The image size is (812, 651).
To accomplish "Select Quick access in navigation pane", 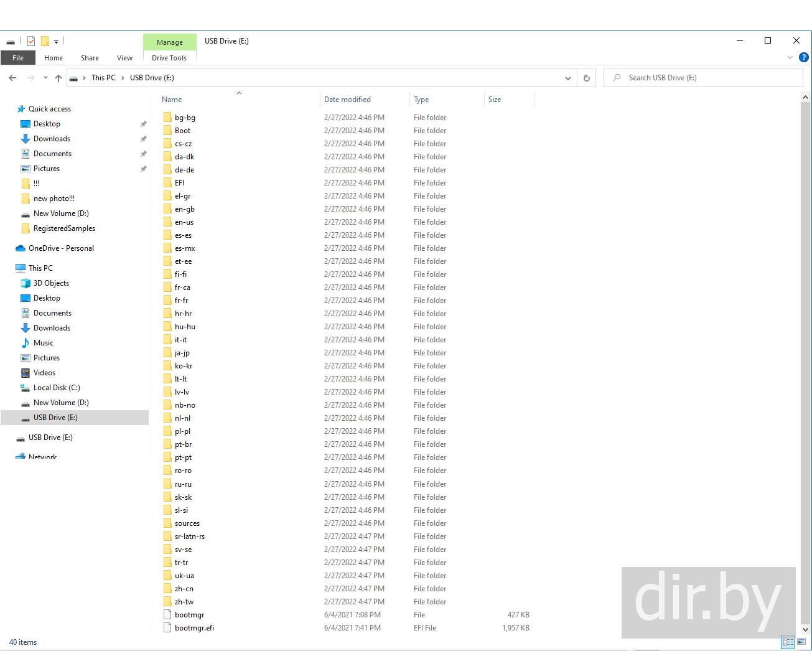I will 50,109.
